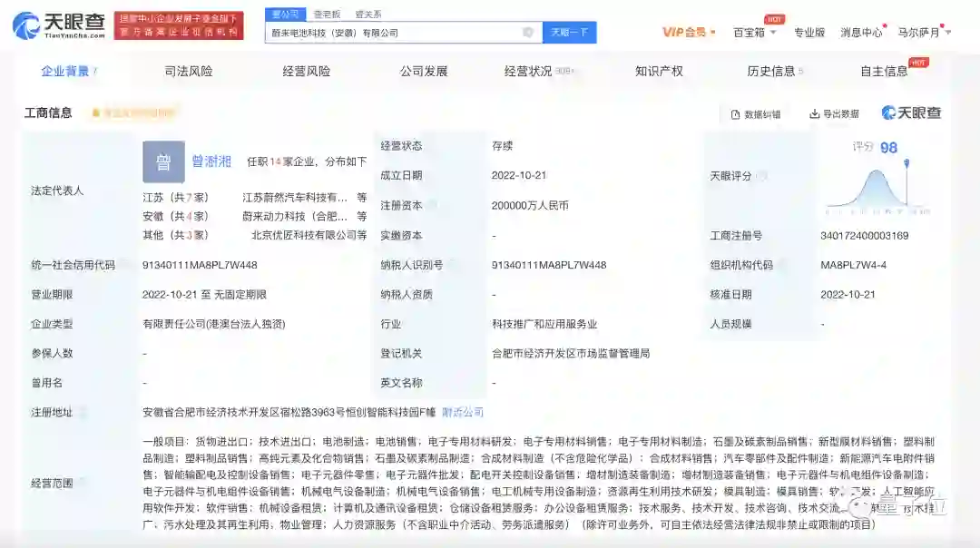Click the 行业 value 科技推广和应用服务业

(x=544, y=324)
